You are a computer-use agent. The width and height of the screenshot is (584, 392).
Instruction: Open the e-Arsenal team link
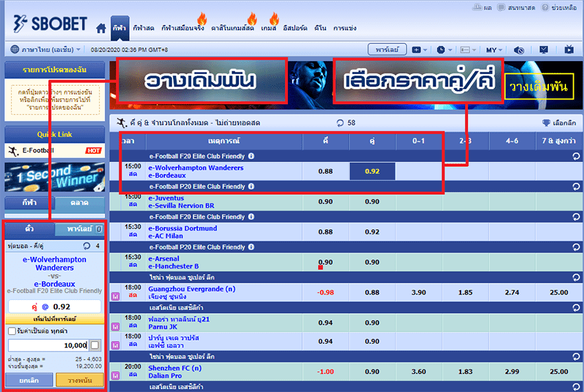(x=164, y=258)
